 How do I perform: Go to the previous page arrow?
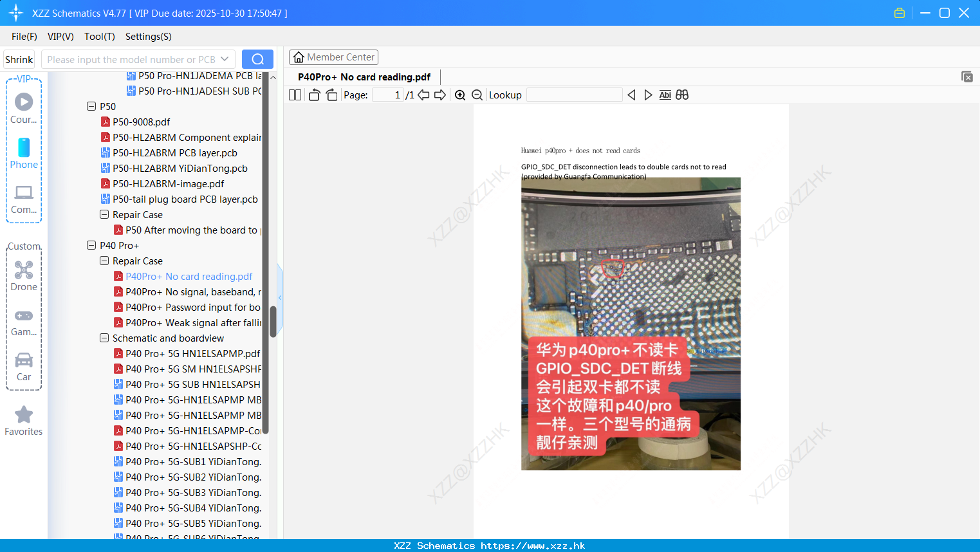pos(423,95)
